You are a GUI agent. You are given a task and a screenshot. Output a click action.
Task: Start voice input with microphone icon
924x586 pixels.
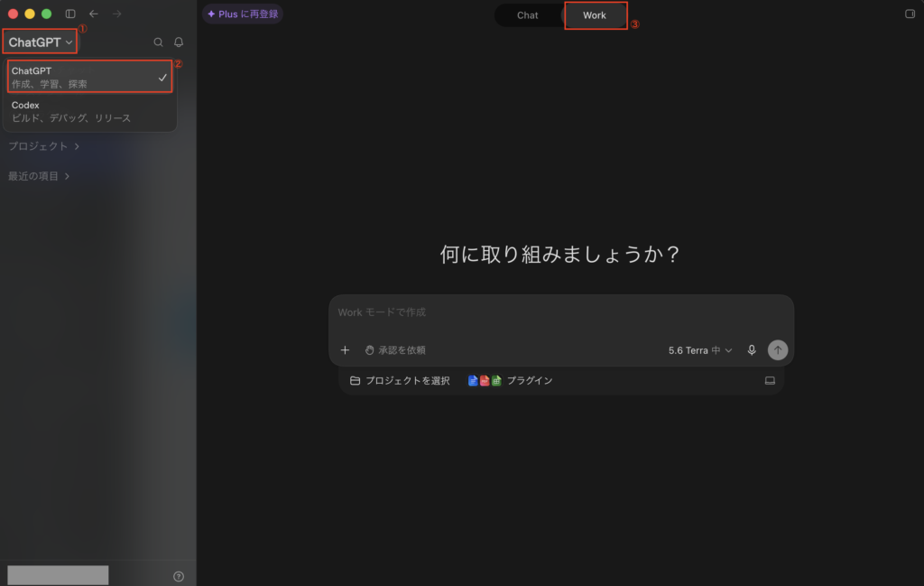tap(752, 350)
